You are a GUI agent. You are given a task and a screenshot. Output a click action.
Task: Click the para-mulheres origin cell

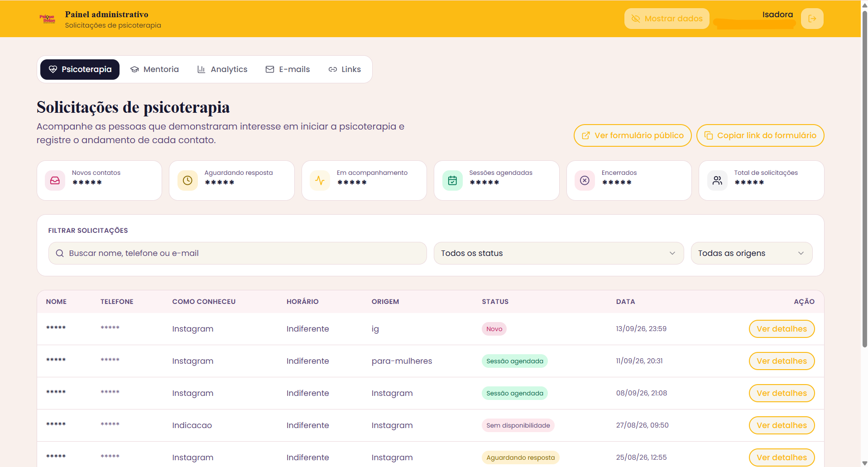[x=402, y=361]
